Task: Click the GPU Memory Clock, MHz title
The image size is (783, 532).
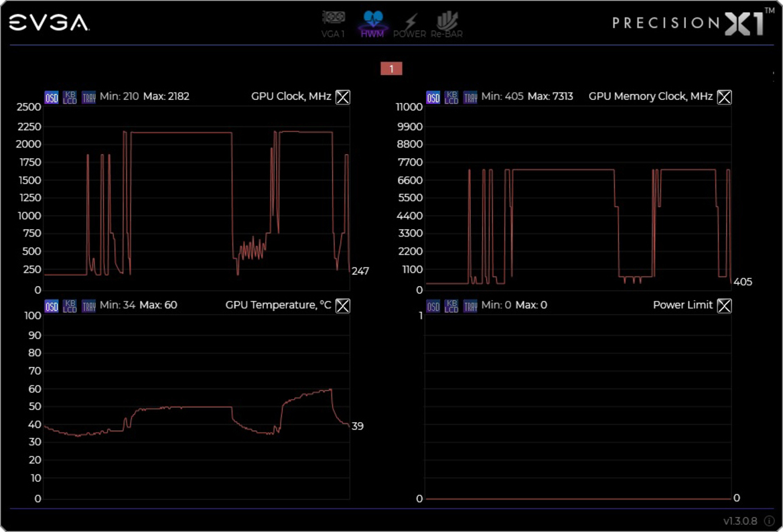Action: click(650, 96)
